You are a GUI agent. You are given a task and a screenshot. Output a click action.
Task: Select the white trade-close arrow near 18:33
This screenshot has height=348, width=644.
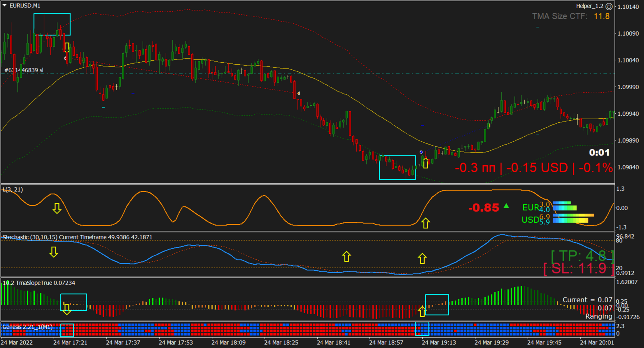click(298, 93)
